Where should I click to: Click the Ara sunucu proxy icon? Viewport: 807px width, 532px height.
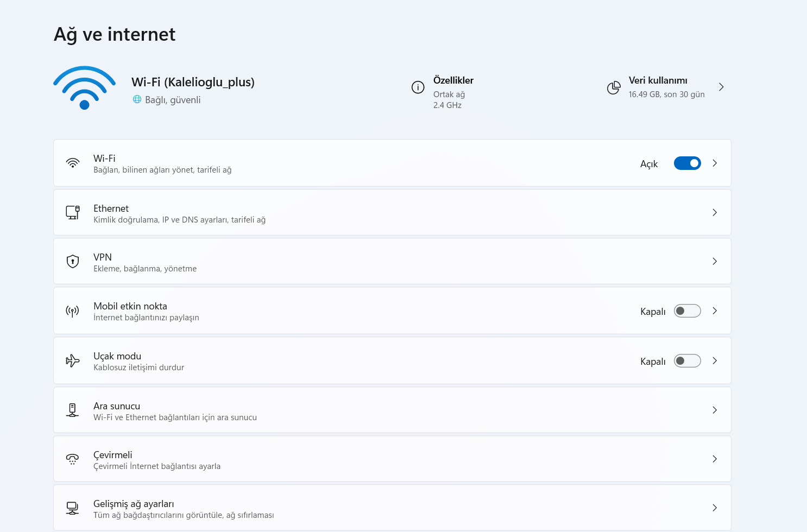click(x=73, y=410)
